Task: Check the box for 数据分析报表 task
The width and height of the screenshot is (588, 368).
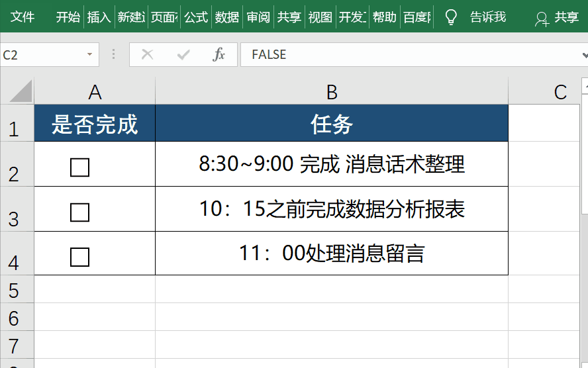Action: coord(80,212)
